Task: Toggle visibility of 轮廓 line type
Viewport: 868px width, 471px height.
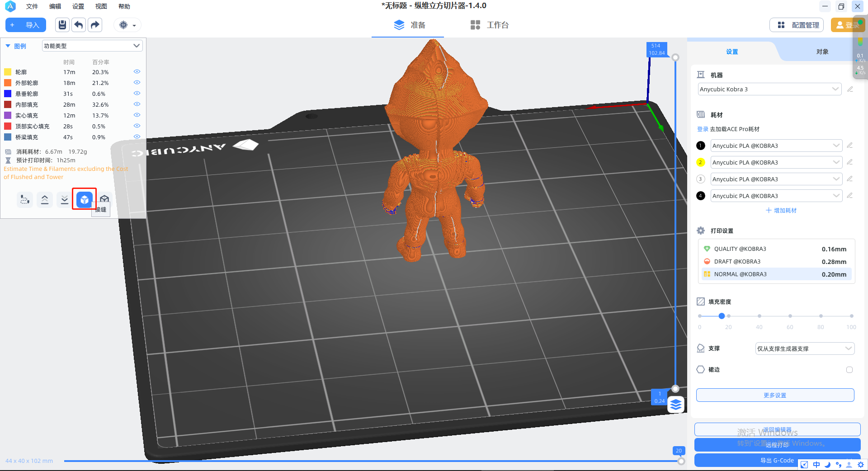Action: pyautogui.click(x=137, y=72)
